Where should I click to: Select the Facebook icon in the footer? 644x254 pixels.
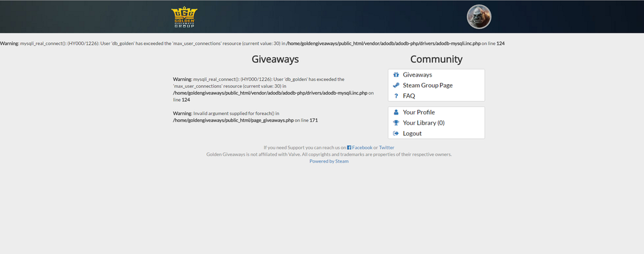[349, 147]
